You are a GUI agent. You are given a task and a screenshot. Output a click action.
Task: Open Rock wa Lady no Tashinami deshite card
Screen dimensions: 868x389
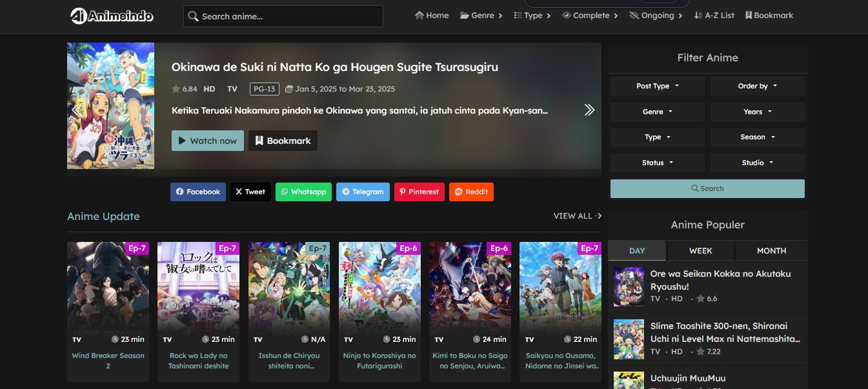point(198,312)
